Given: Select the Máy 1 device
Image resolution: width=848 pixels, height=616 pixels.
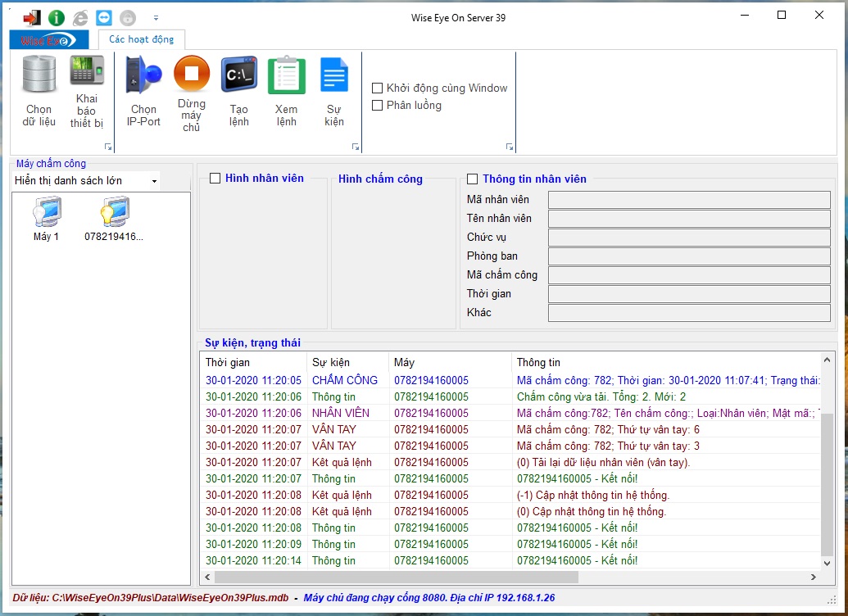Looking at the screenshot, I should [x=46, y=220].
